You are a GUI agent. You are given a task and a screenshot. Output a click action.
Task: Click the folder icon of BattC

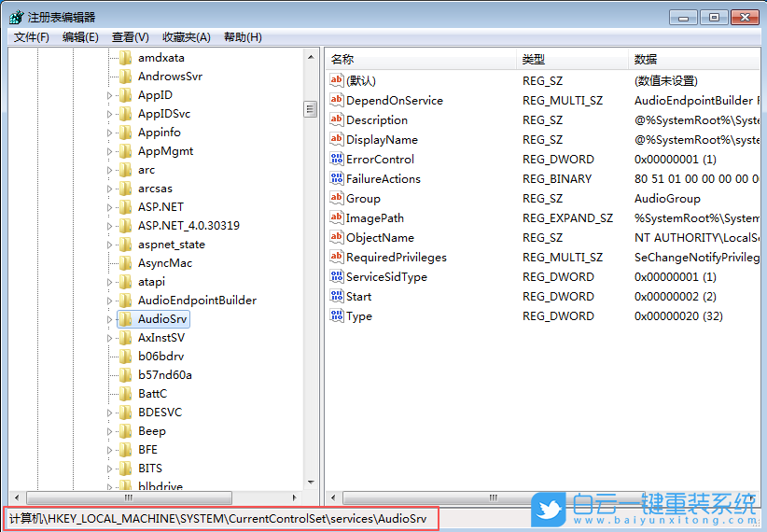point(126,394)
